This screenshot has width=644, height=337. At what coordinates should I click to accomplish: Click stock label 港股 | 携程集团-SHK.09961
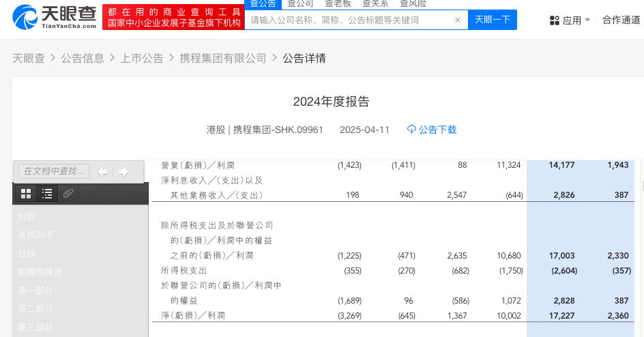pyautogui.click(x=265, y=130)
